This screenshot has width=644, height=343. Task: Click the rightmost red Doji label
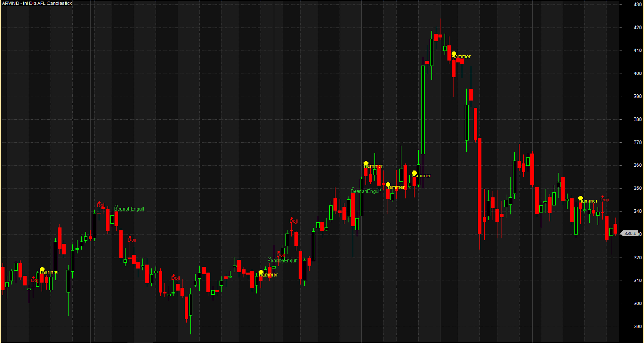tap(605, 200)
